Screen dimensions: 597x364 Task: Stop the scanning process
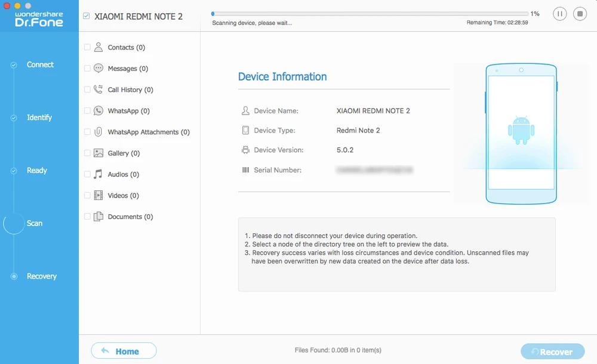(579, 14)
